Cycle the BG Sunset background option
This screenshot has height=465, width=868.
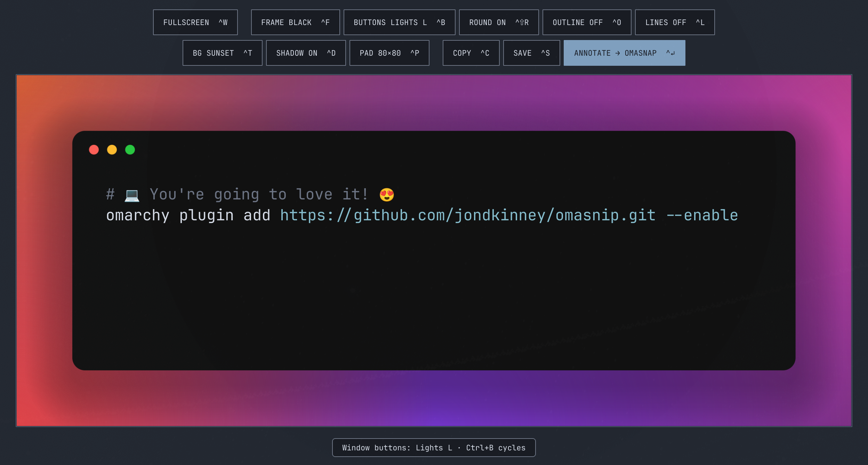[x=222, y=53]
